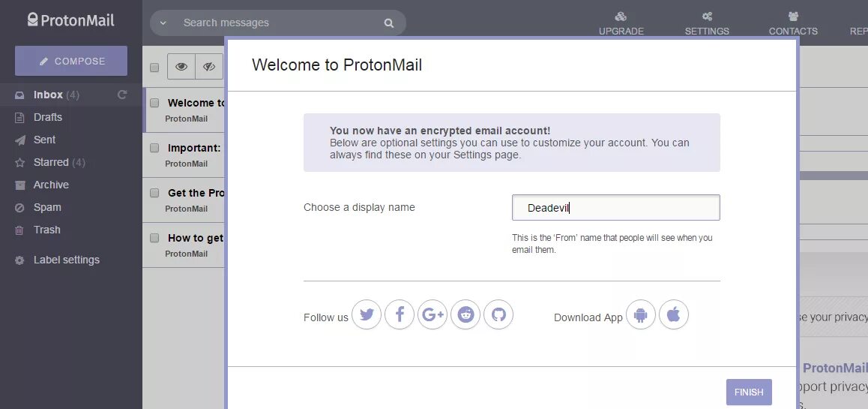Viewport: 868px width, 409px height.
Task: Check the 'Important:' message checkbox
Action: (155, 148)
